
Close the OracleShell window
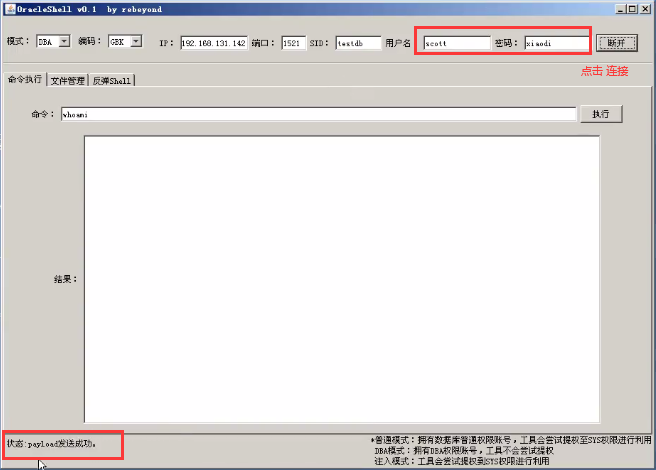tap(646, 8)
